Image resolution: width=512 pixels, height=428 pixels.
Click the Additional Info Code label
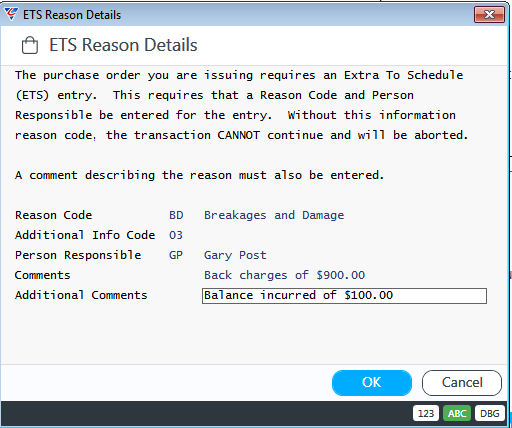[x=85, y=235]
